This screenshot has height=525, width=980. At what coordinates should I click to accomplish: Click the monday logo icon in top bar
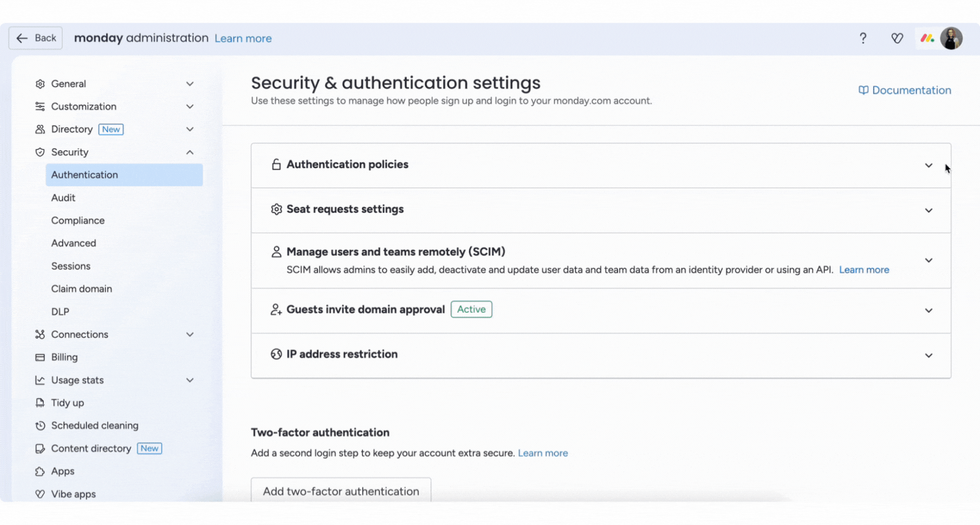click(x=927, y=38)
